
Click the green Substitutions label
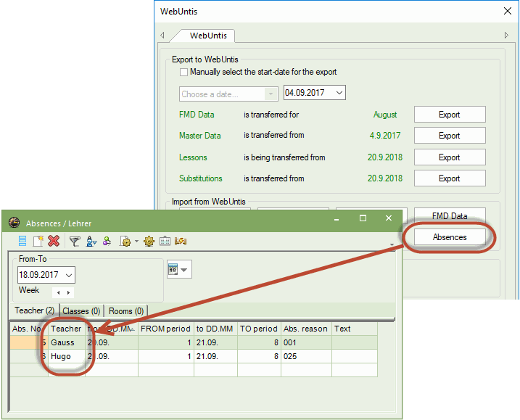point(201,178)
